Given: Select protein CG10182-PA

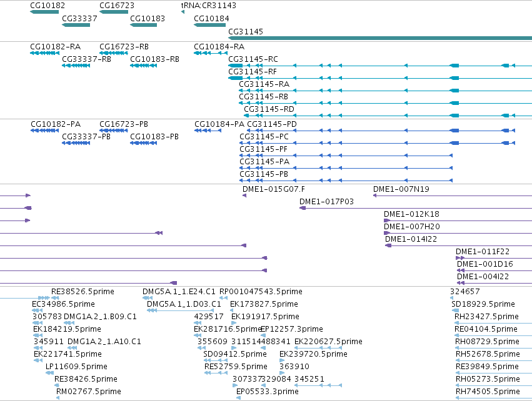Looking at the screenshot, I should (x=44, y=131).
